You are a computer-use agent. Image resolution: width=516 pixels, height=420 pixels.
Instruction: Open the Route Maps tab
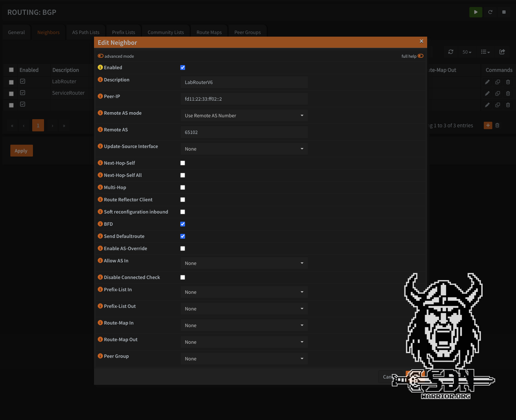209,32
